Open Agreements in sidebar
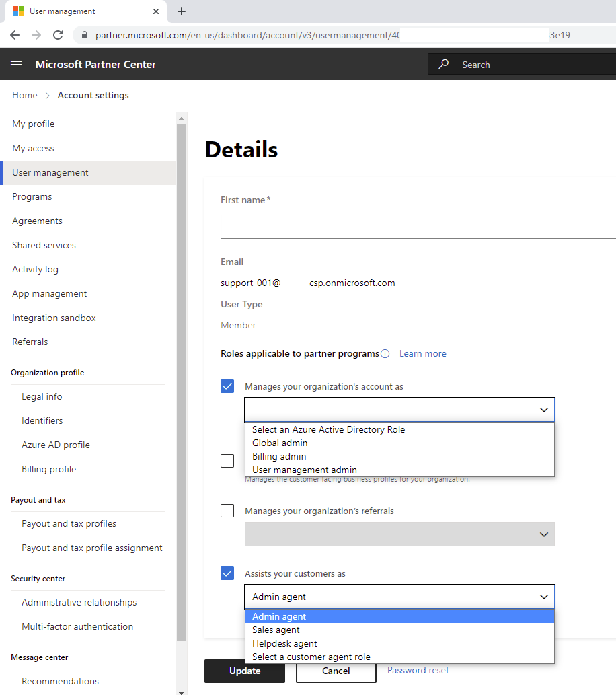 point(37,221)
